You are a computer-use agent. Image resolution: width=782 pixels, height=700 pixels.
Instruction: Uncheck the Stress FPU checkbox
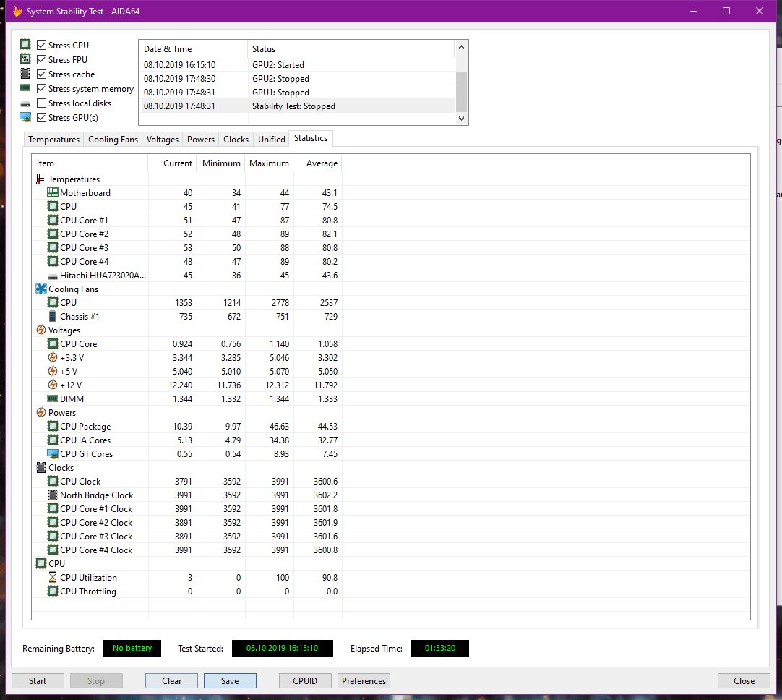tap(41, 60)
